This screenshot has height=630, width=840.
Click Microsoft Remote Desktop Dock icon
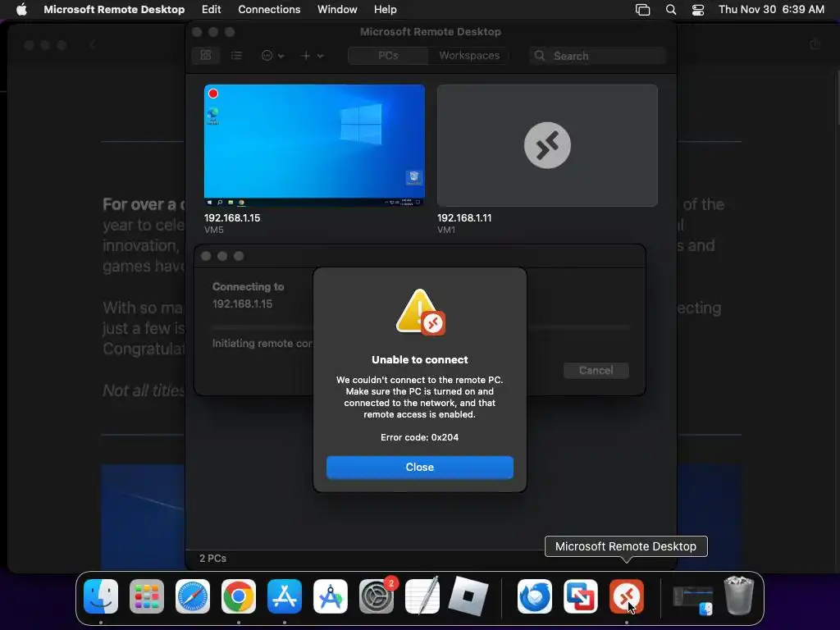[x=626, y=596]
